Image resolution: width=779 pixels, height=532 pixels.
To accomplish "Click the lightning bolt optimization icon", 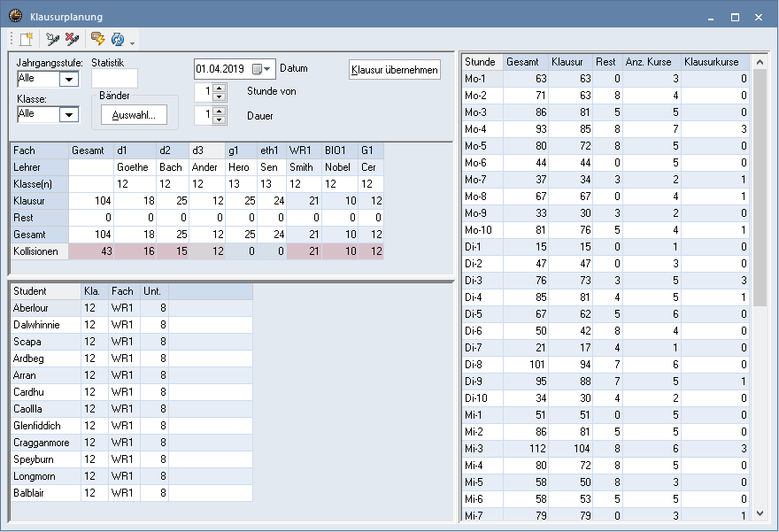I will click(97, 39).
